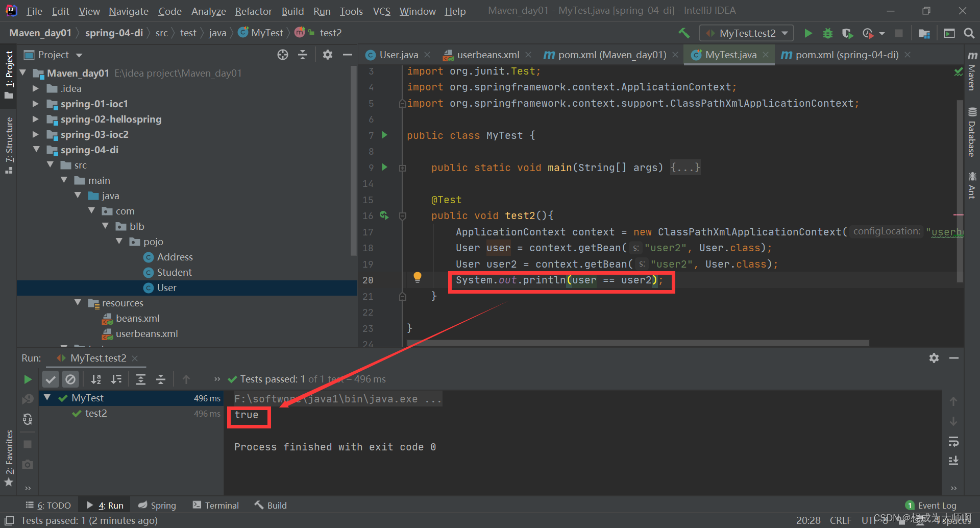Image resolution: width=980 pixels, height=528 pixels.
Task: Open the profiler run icon
Action: [868, 33]
